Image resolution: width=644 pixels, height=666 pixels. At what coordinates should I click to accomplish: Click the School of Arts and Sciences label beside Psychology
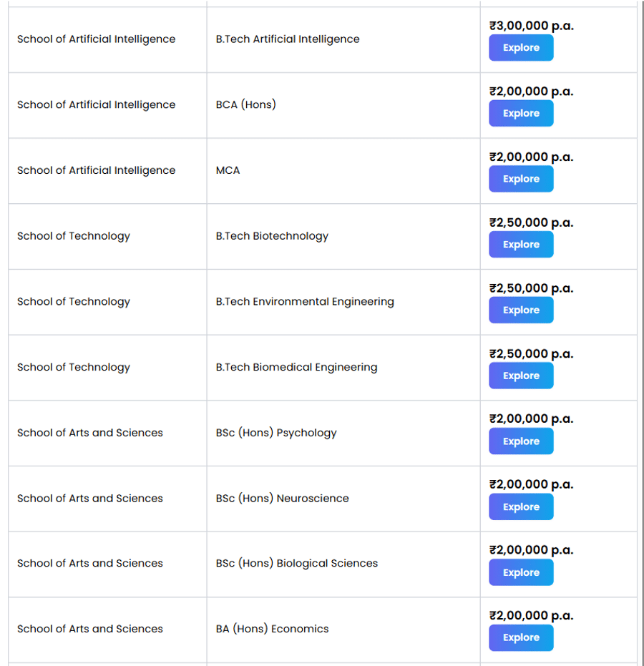tap(89, 432)
